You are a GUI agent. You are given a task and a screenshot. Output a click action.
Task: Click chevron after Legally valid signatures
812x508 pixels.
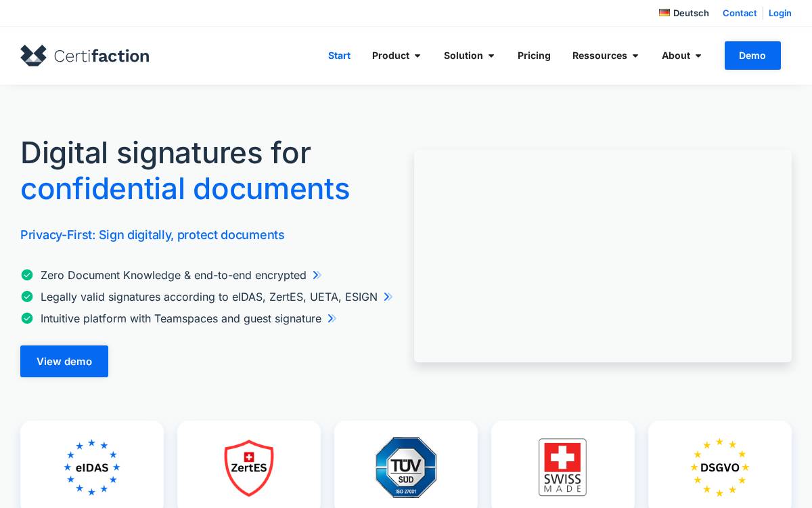(388, 297)
